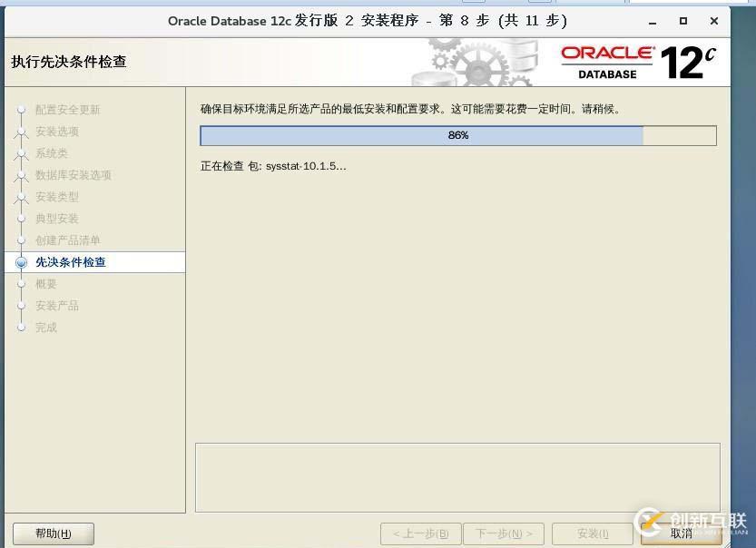Click the step node beside 创建产品清单

(x=20, y=240)
